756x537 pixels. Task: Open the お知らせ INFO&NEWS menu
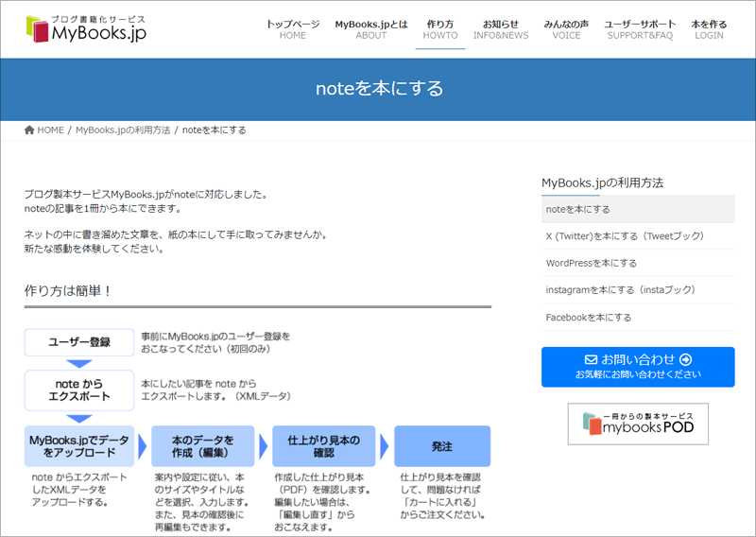(x=501, y=29)
